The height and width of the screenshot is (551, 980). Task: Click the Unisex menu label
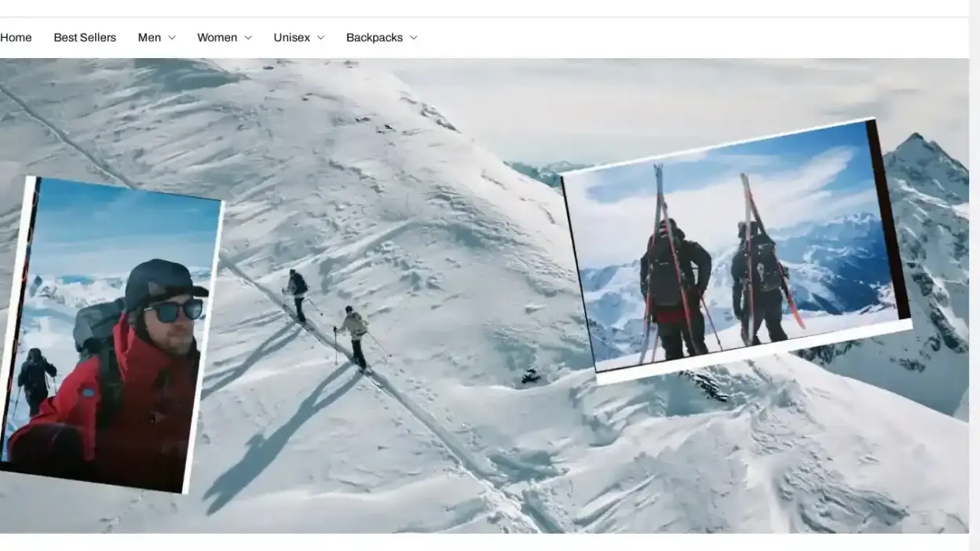(291, 38)
